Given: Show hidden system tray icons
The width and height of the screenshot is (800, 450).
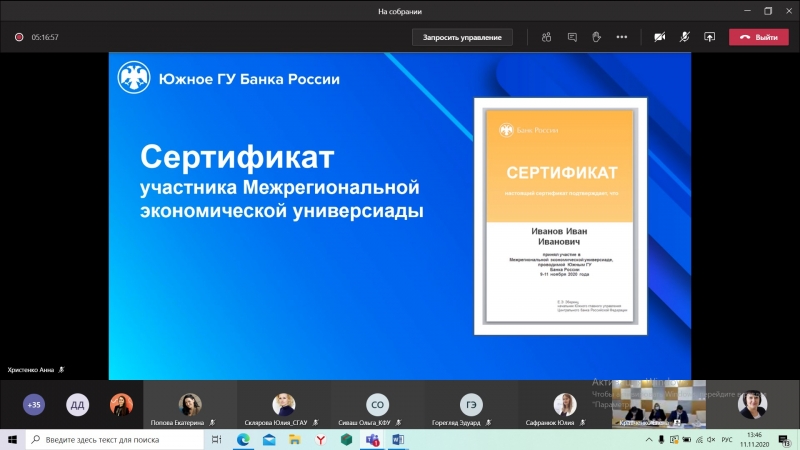Looking at the screenshot, I should (648, 439).
